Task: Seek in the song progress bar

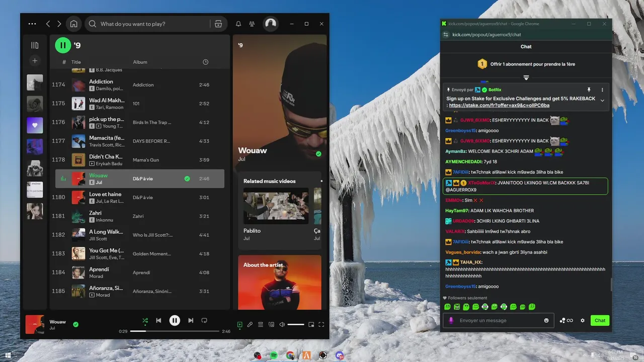Action: 175,331
